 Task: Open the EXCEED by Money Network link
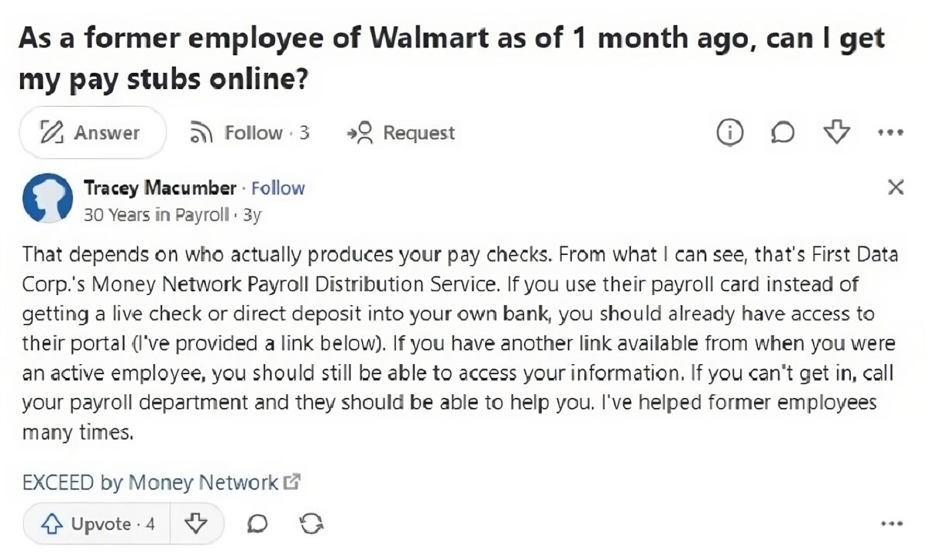(150, 483)
